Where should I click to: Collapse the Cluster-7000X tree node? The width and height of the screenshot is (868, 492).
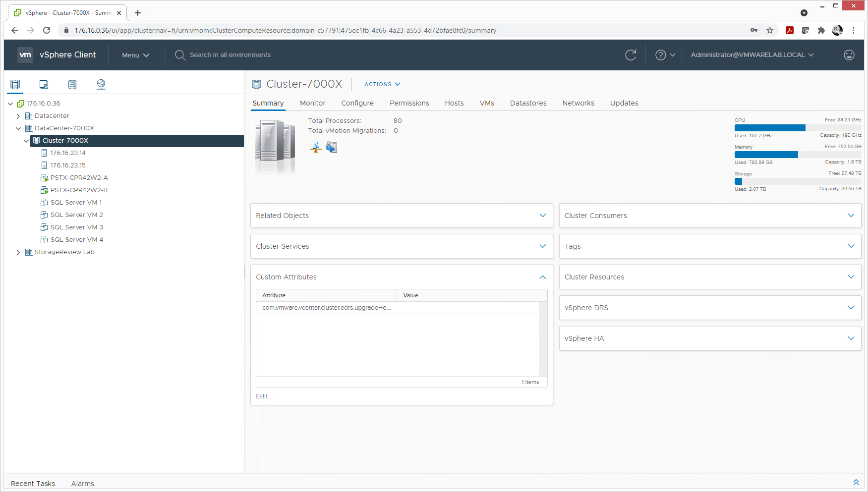click(x=26, y=141)
